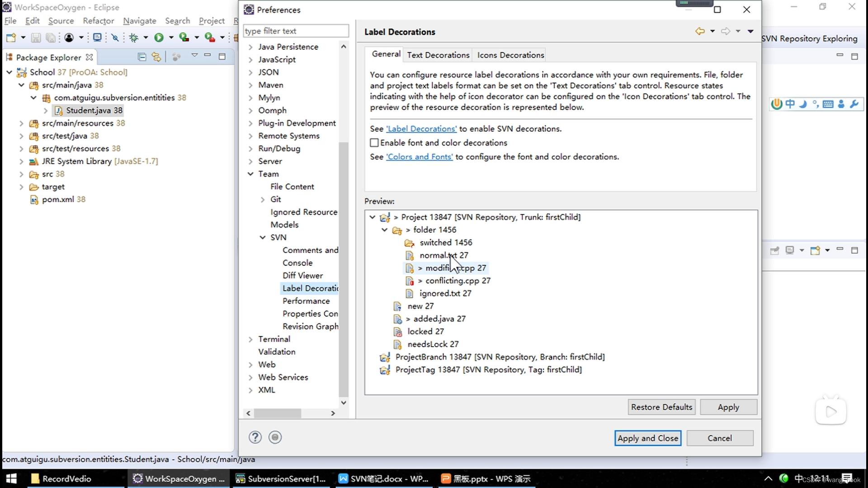
Task: Minimize the Package Explorer view
Action: point(208,55)
